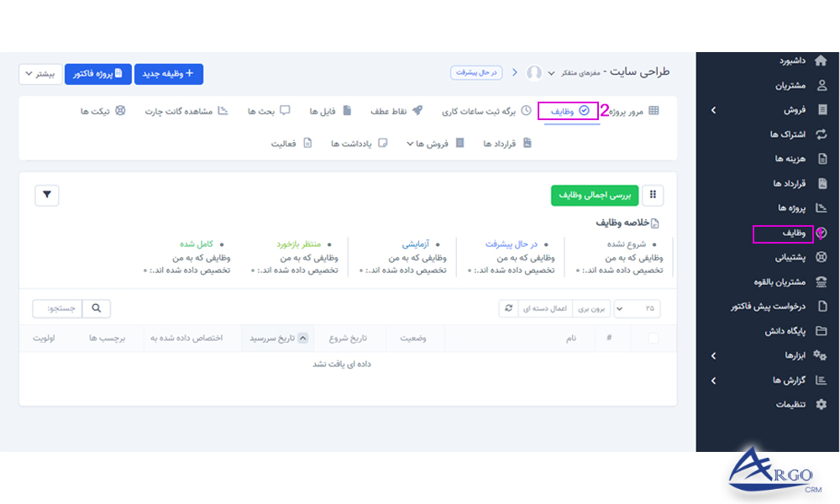
Task: Open the نقاط عطف tab
Action: pyautogui.click(x=390, y=111)
